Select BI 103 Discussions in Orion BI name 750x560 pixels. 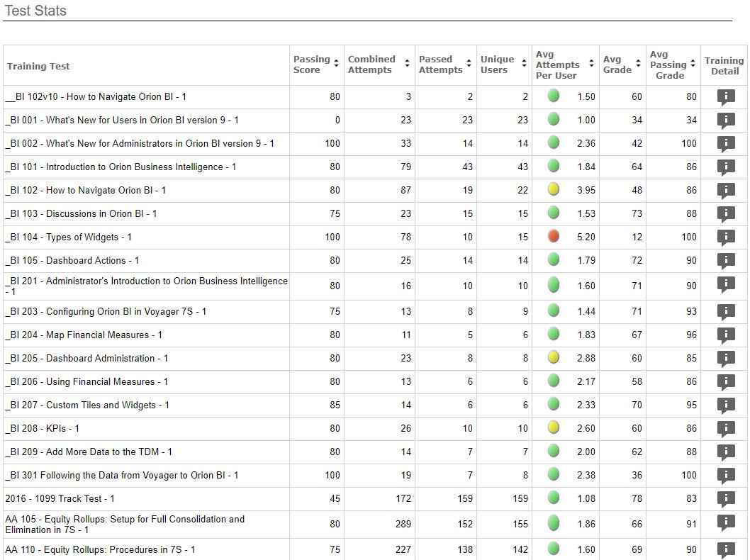[81, 214]
